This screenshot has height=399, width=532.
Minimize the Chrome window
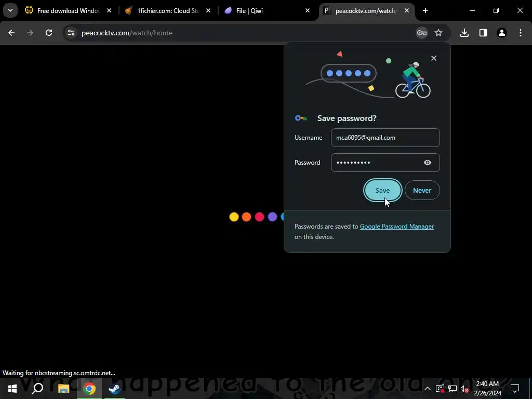(x=472, y=11)
